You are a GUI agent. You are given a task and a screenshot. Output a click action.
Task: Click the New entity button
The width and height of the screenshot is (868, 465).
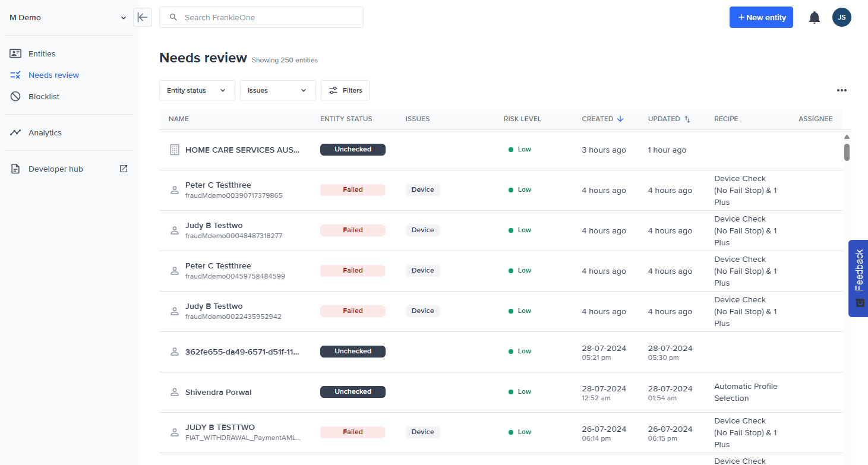coord(761,18)
